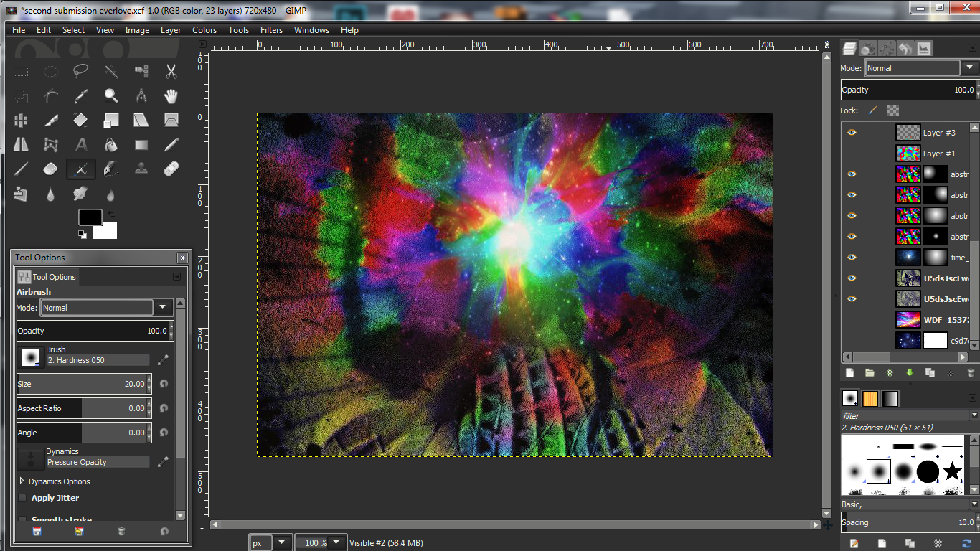Open the Filters menu
The width and height of the screenshot is (980, 551).
[x=271, y=30]
